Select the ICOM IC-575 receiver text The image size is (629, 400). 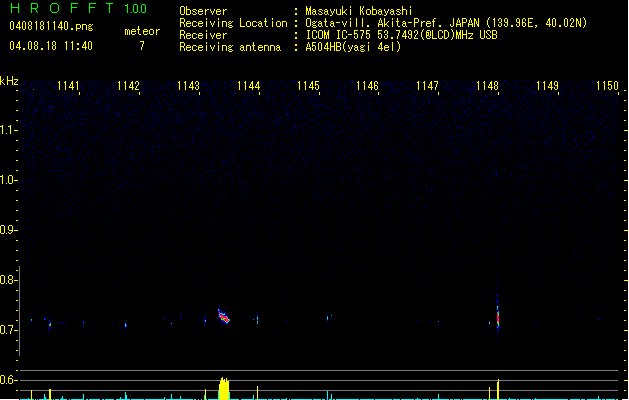click(x=401, y=35)
